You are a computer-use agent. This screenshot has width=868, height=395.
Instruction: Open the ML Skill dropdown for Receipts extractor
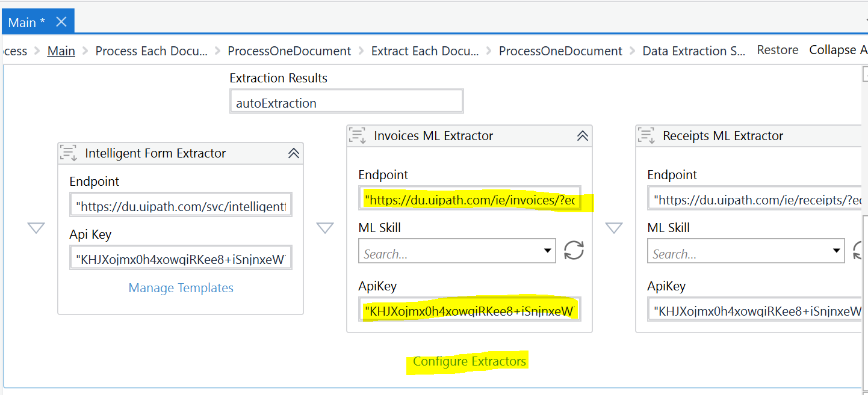pos(836,251)
